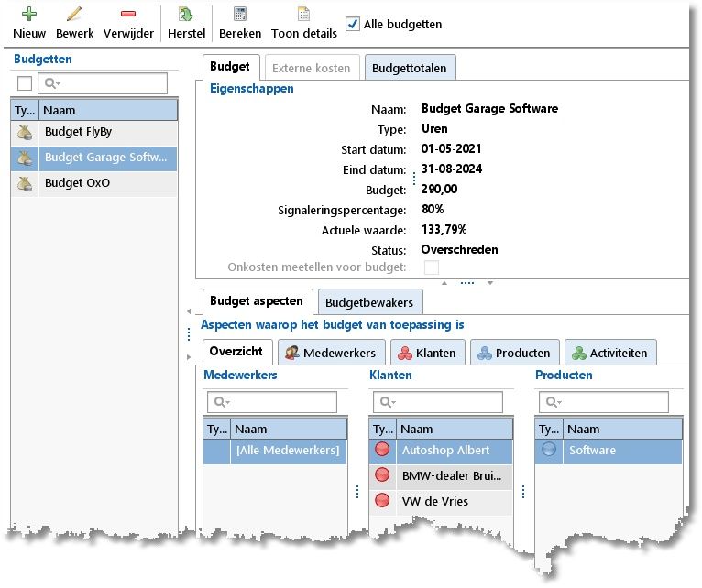
Task: Open the Budgetbewakers tab
Action: coord(369,302)
